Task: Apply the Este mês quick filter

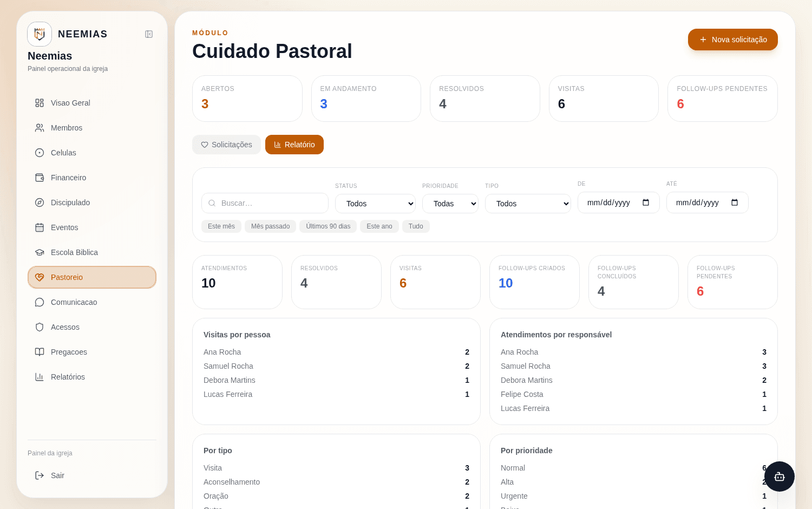Action: point(221,226)
